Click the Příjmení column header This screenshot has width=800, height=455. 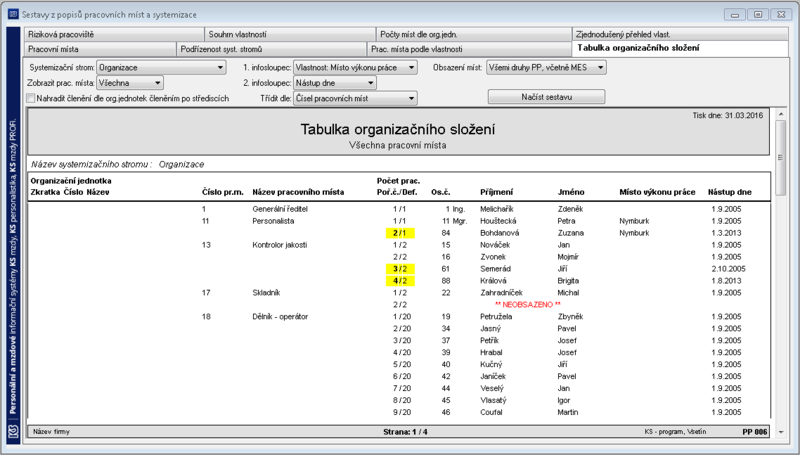[x=496, y=192]
